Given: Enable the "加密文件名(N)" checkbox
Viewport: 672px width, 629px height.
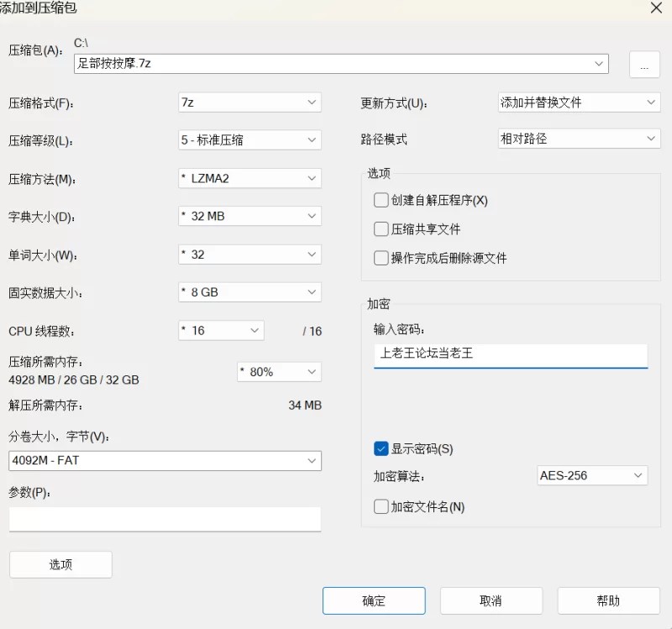Looking at the screenshot, I should [x=381, y=506].
